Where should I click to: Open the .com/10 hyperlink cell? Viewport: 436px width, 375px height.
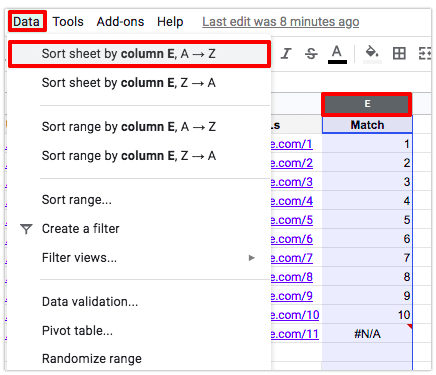click(x=295, y=315)
